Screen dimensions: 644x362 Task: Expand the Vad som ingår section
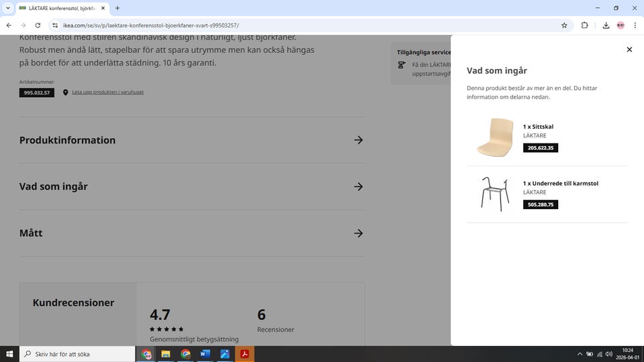(192, 186)
